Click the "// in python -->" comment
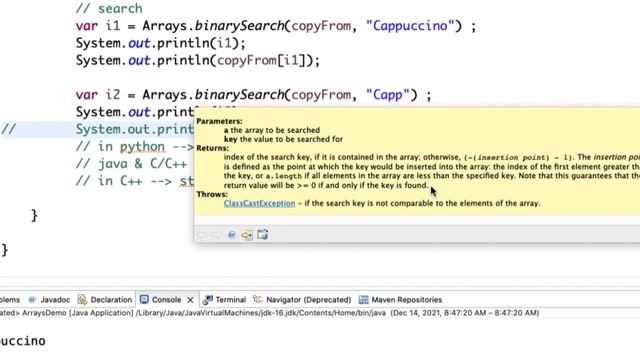The width and height of the screenshot is (640, 360). pyautogui.click(x=135, y=147)
